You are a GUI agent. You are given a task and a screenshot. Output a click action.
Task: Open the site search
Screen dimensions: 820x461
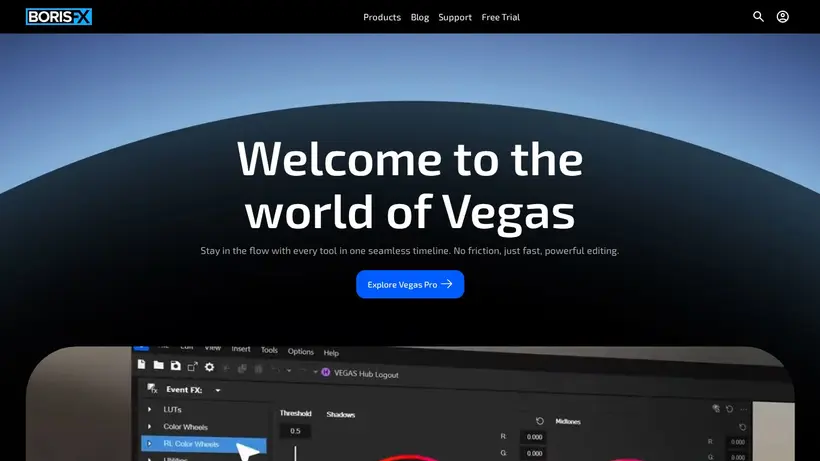pos(758,17)
